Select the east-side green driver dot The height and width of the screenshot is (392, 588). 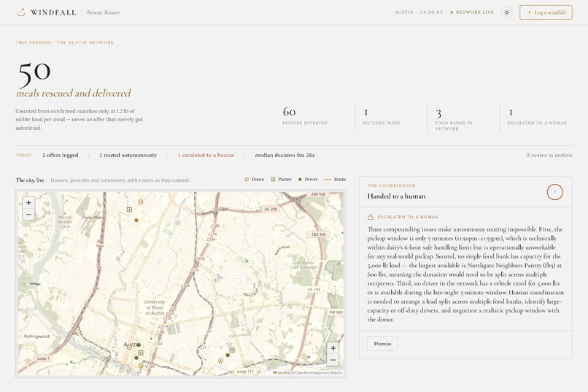click(228, 355)
